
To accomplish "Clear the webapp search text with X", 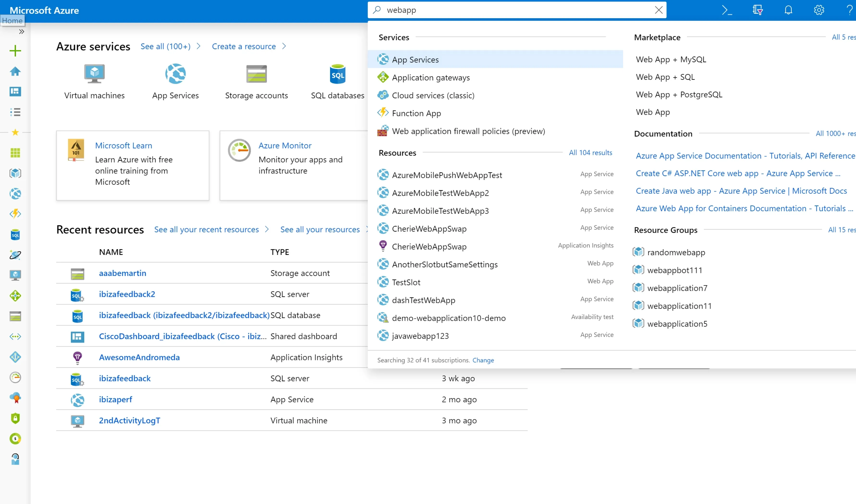I will click(659, 10).
